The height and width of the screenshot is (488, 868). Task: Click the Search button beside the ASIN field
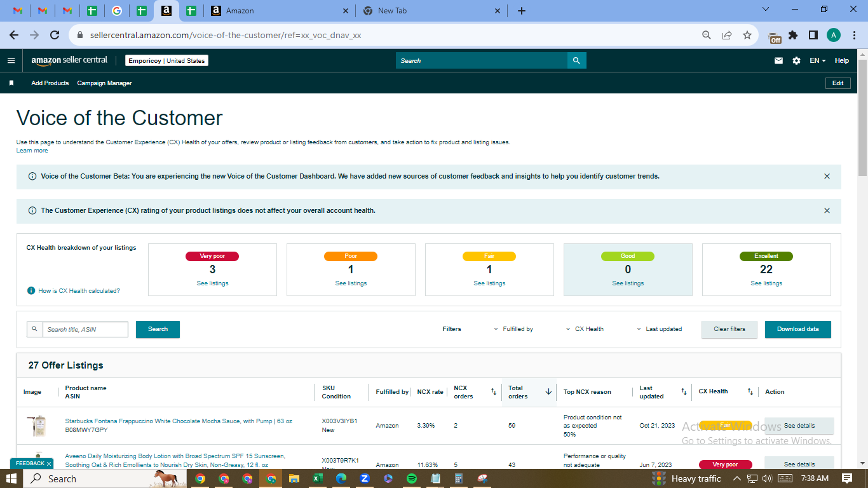pyautogui.click(x=158, y=329)
